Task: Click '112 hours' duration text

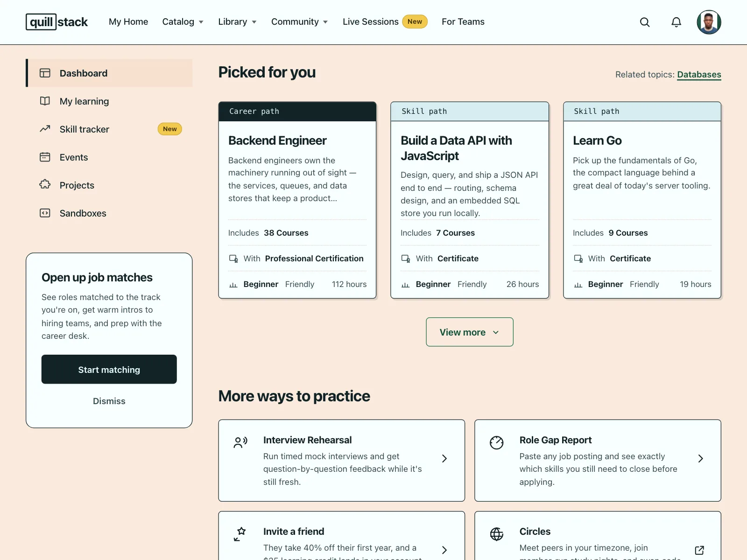Action: coord(349,284)
